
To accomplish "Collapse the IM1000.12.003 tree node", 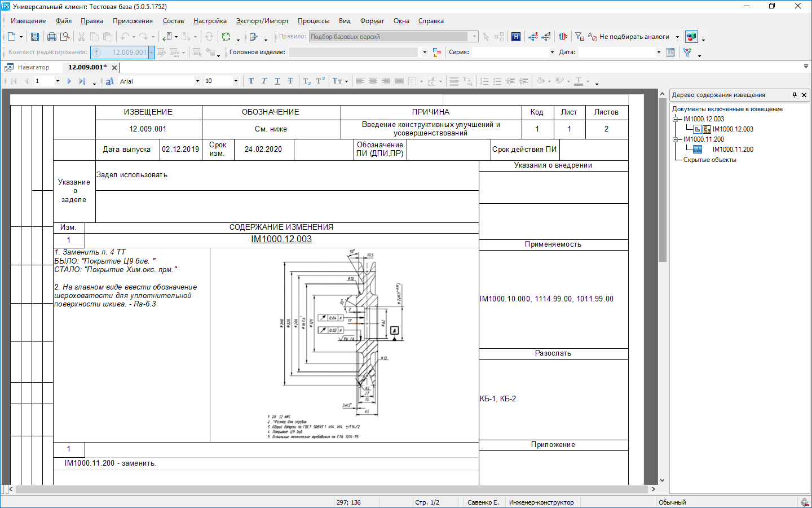I will [675, 119].
